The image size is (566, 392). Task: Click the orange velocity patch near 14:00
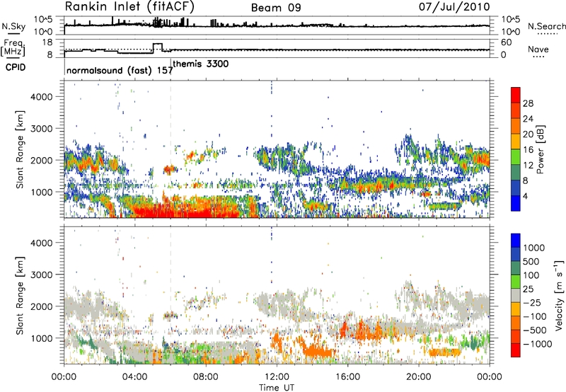[x=318, y=352]
